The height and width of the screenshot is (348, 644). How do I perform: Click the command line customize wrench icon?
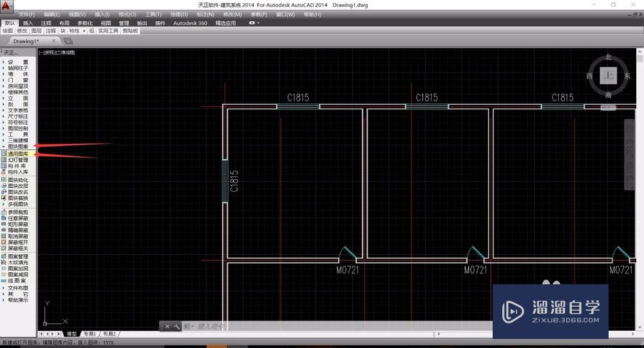click(x=176, y=327)
